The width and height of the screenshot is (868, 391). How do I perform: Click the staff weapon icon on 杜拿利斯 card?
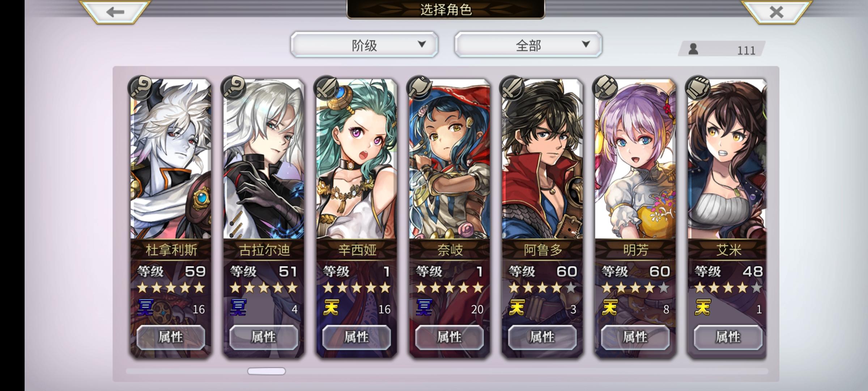pyautogui.click(x=140, y=88)
